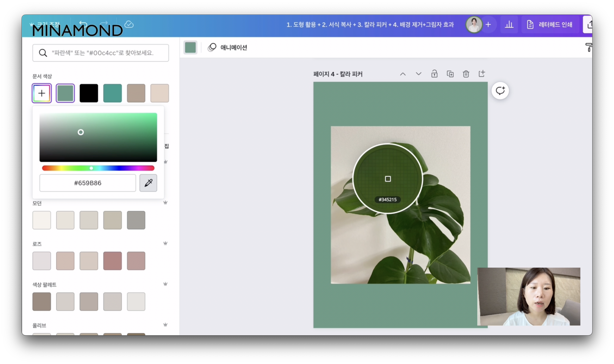Duplicate the page using copy icon
The image size is (614, 364).
[450, 74]
